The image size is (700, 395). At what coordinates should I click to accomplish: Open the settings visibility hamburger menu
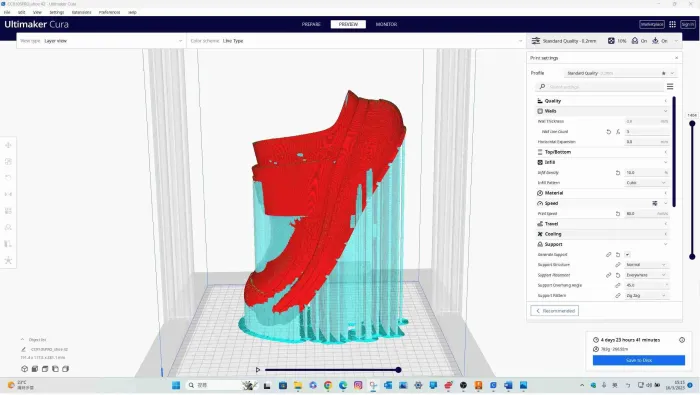click(670, 87)
